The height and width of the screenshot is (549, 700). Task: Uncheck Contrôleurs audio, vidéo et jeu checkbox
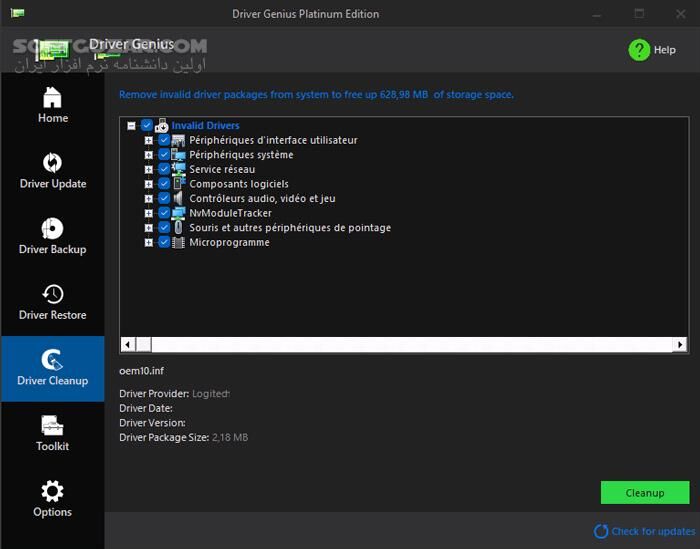(164, 199)
